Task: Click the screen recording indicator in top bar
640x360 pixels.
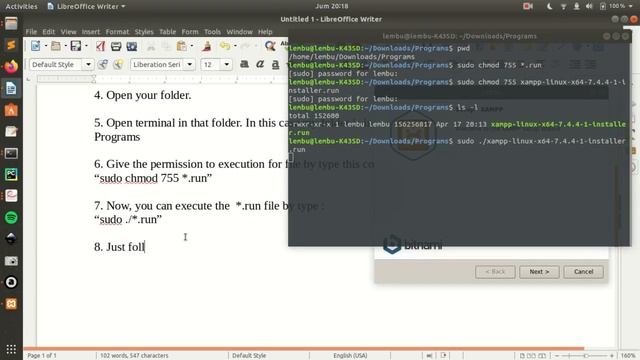Action: [x=528, y=6]
